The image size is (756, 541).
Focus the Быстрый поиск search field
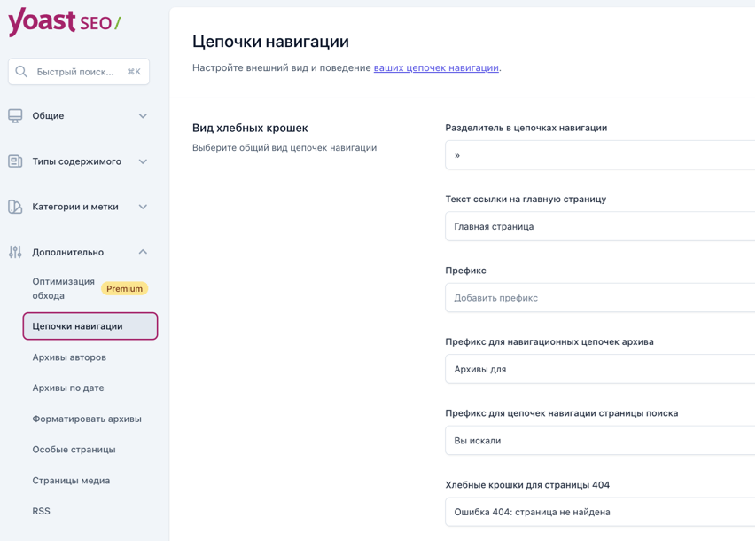(x=79, y=72)
